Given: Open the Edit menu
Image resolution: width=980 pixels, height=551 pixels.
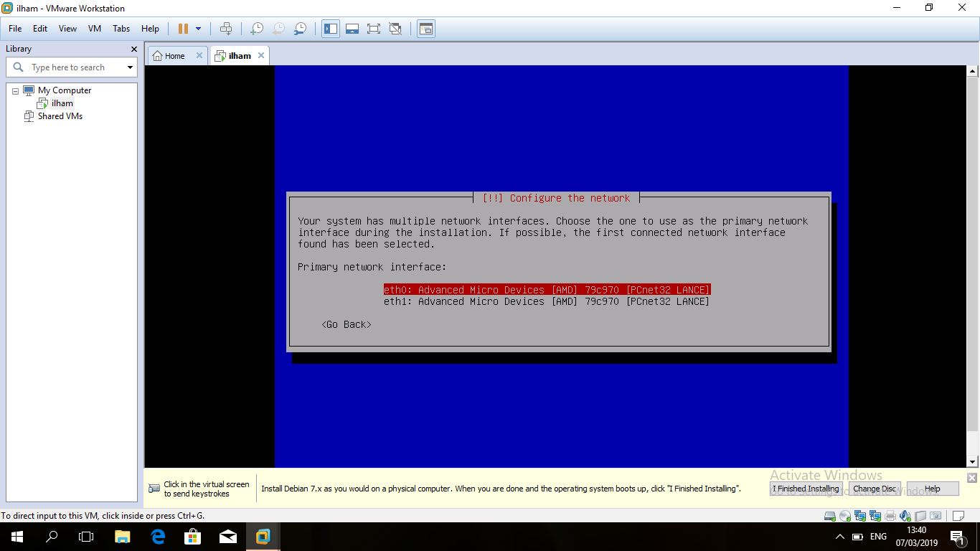Looking at the screenshot, I should (x=40, y=29).
